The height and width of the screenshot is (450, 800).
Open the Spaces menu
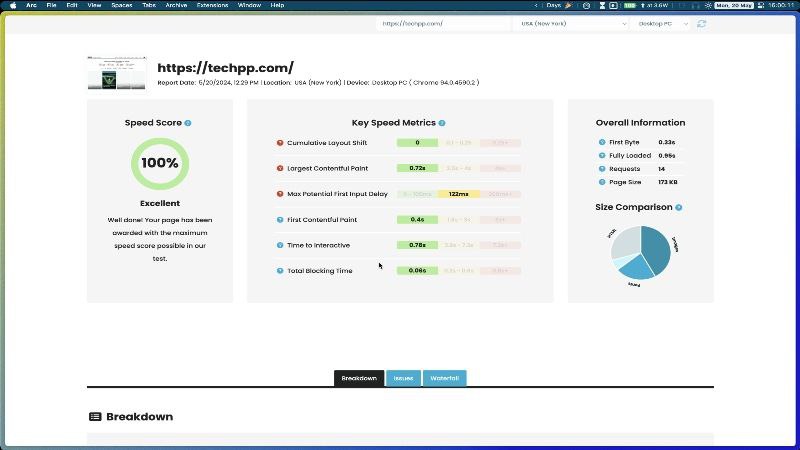[x=121, y=5]
